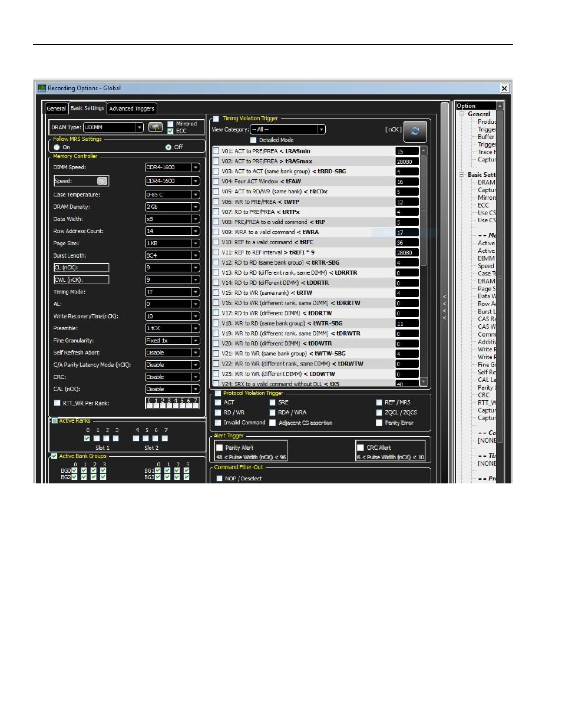The height and width of the screenshot is (728, 562).
Task: Switch to the Basic Settings tab
Action: tap(87, 108)
